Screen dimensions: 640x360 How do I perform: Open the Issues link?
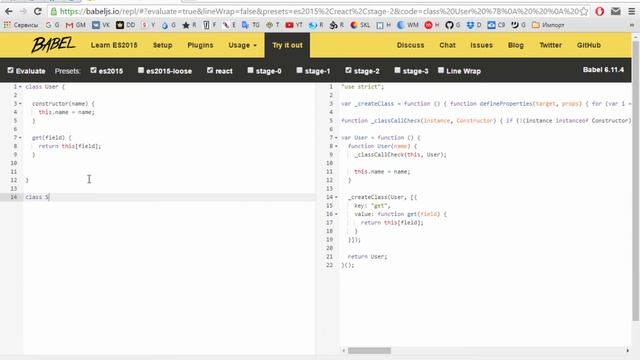(482, 45)
